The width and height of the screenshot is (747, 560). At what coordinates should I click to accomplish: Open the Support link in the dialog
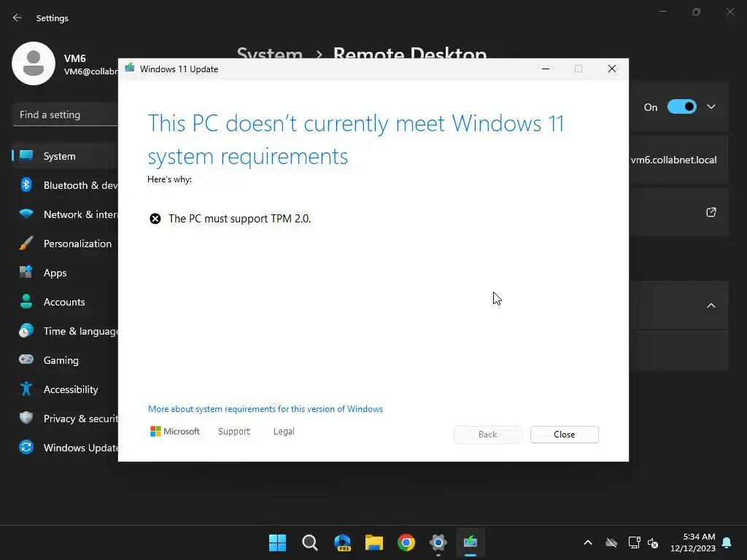[x=234, y=432]
